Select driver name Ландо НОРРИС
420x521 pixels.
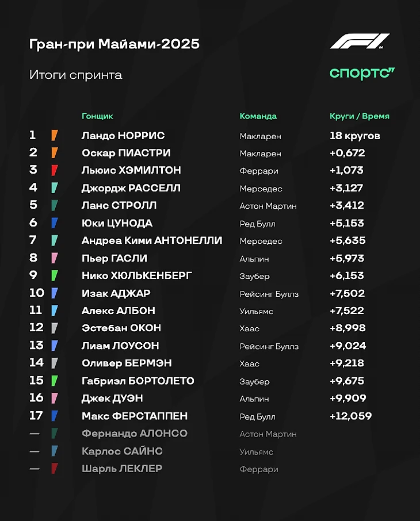[x=123, y=136]
